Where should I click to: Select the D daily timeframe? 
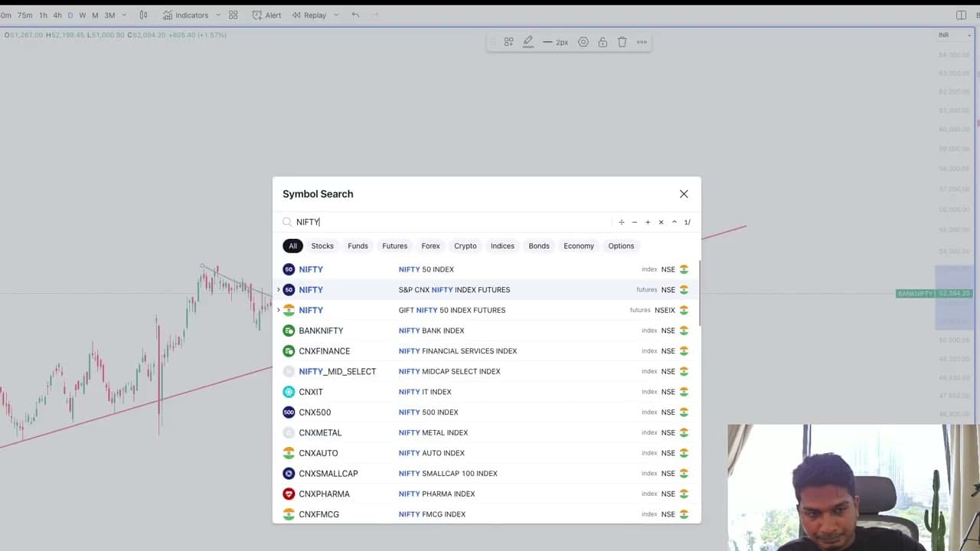coord(70,15)
